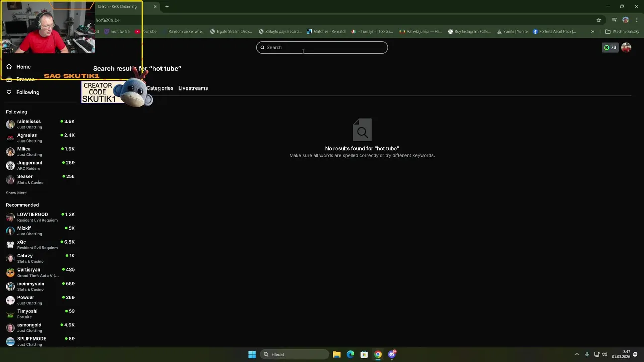Switch to the Categories tab
The image size is (644, 362).
[x=160, y=88]
